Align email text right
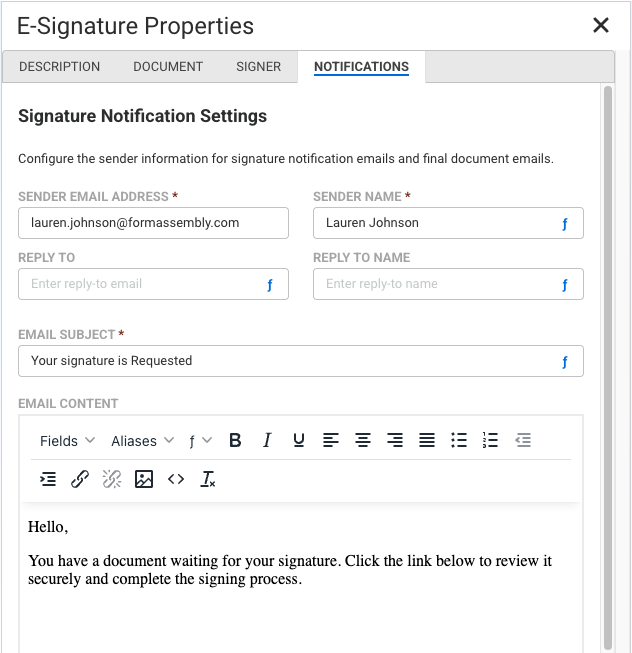 pyautogui.click(x=395, y=440)
